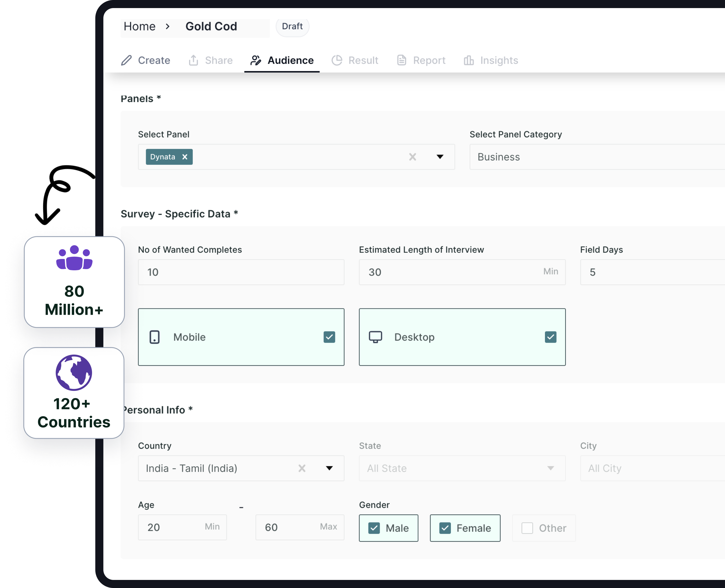Open the Result tab

pyautogui.click(x=355, y=60)
